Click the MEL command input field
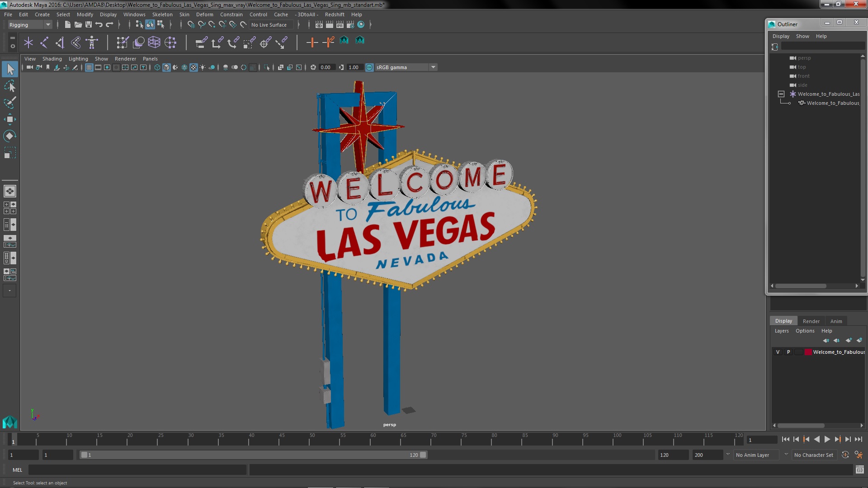868x488 pixels. coord(137,470)
